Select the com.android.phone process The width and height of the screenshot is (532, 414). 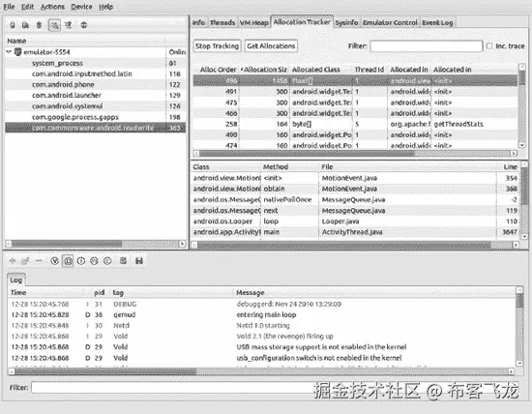pyautogui.click(x=95, y=84)
